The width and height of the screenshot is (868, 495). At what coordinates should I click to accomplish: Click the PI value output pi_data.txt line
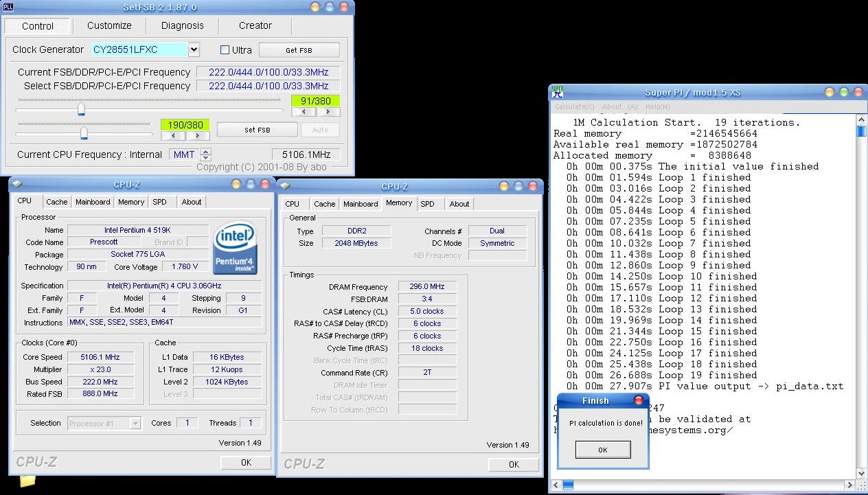tap(705, 386)
